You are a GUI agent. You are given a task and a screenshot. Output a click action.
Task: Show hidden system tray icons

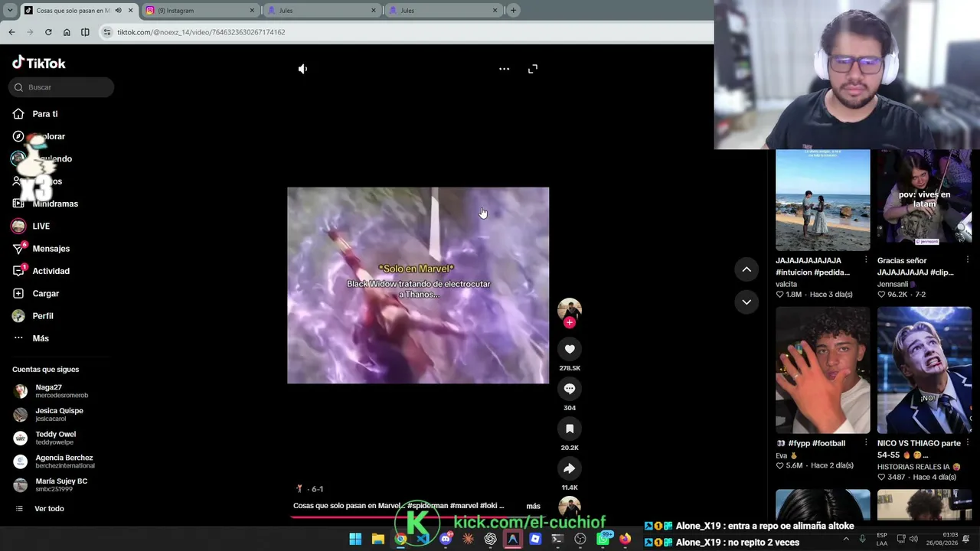(846, 539)
